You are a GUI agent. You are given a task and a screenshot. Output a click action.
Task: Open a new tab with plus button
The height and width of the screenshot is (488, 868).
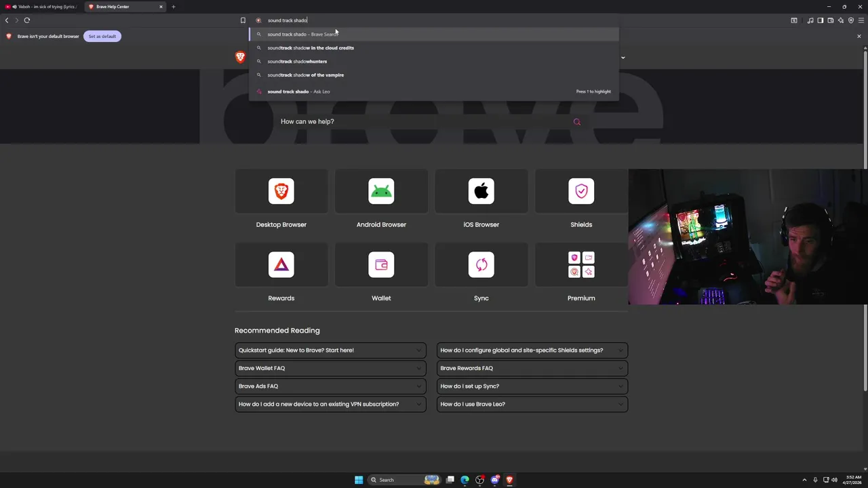[173, 7]
